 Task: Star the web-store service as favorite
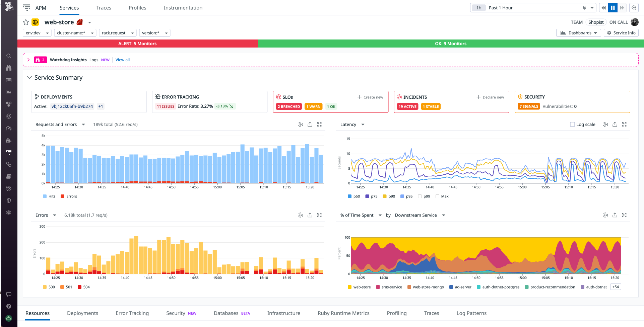[25, 22]
